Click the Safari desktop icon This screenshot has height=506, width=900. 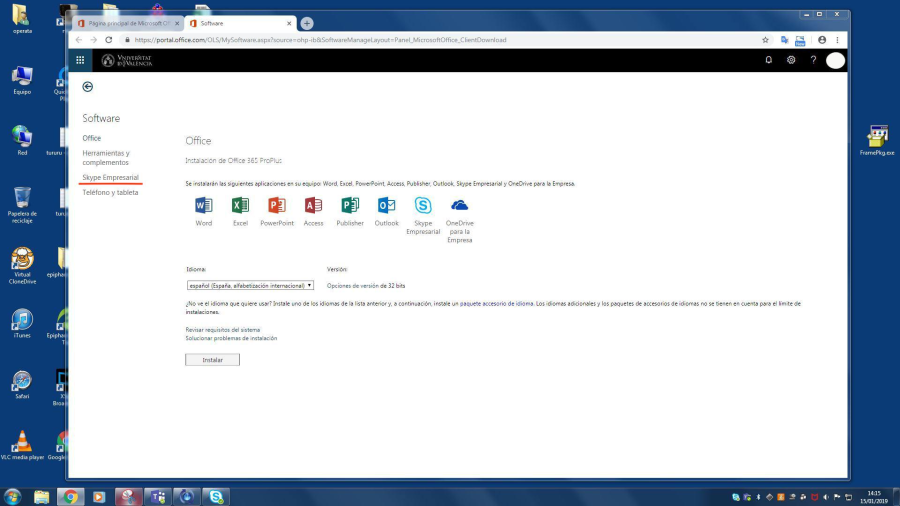coord(22,384)
